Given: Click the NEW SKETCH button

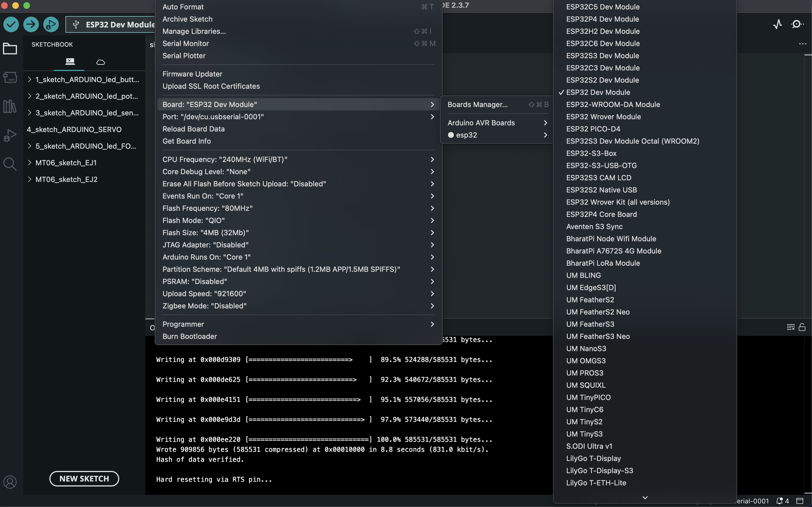Looking at the screenshot, I should coord(84,478).
